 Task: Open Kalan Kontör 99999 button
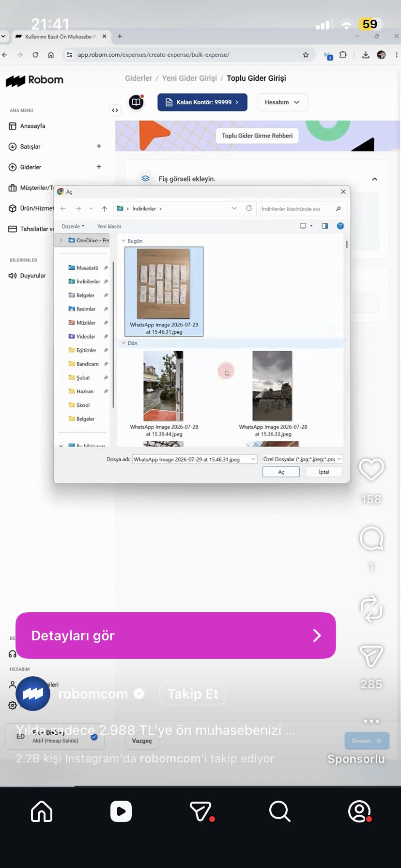(202, 102)
